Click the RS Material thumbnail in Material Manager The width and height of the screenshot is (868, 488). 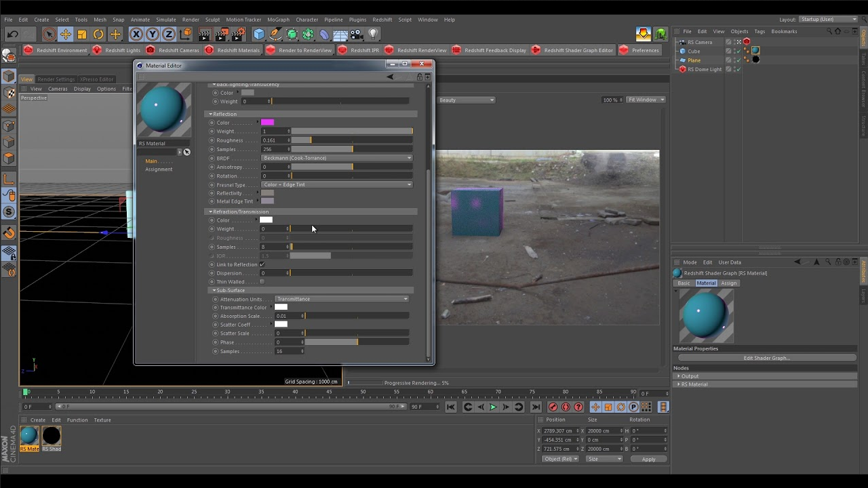coord(29,436)
